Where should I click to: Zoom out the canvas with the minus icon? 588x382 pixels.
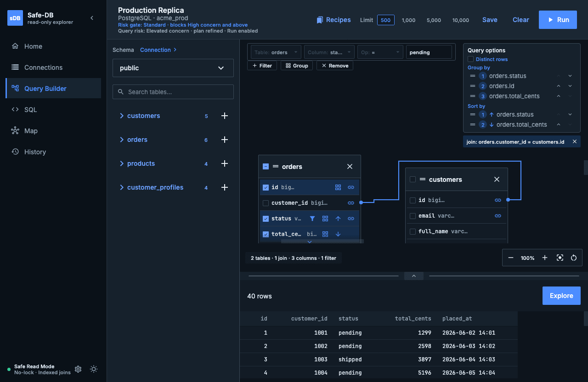tap(511, 258)
